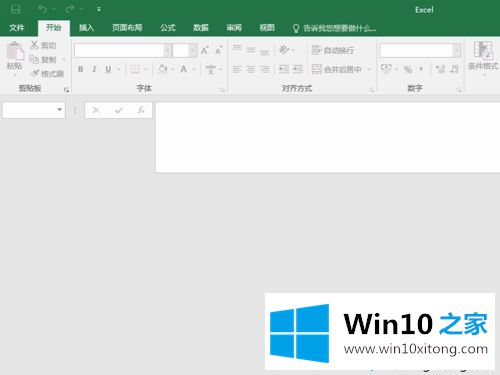Switch to the 公式 (Formulas) tab

tap(168, 28)
